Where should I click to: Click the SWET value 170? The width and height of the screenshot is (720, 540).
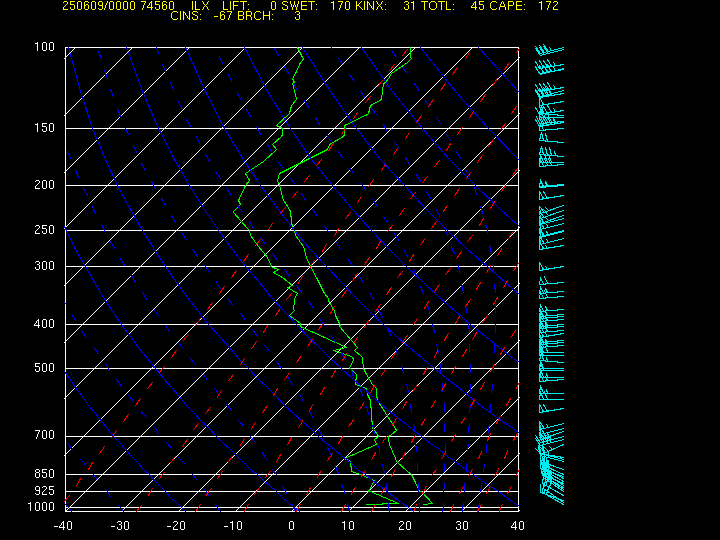pos(339,6)
